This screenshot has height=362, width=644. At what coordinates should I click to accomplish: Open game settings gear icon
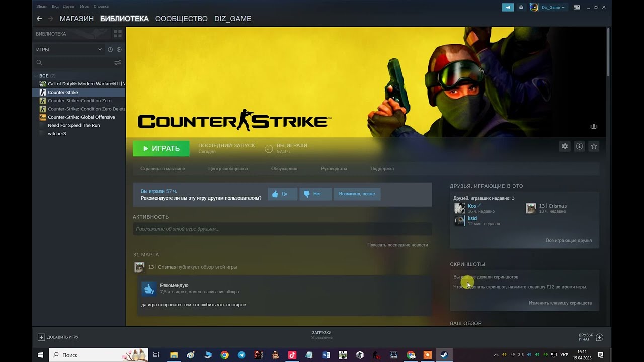point(565,146)
